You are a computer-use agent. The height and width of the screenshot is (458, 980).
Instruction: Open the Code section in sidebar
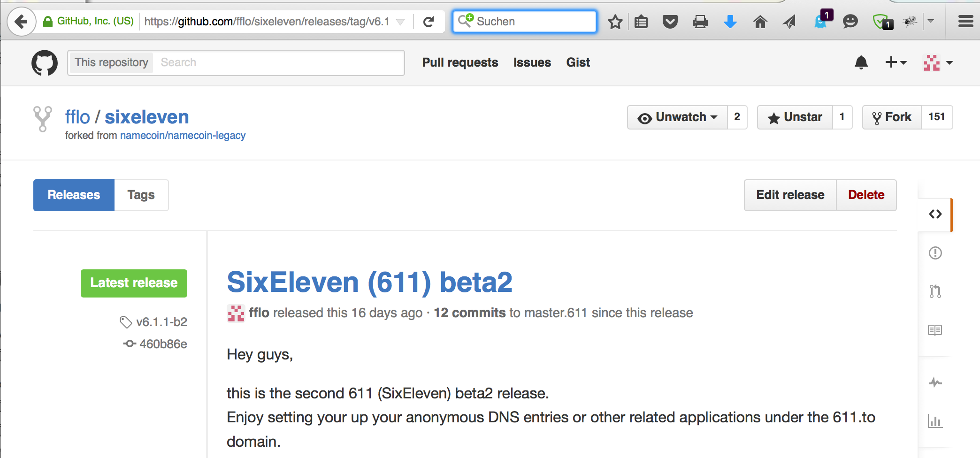pyautogui.click(x=935, y=214)
